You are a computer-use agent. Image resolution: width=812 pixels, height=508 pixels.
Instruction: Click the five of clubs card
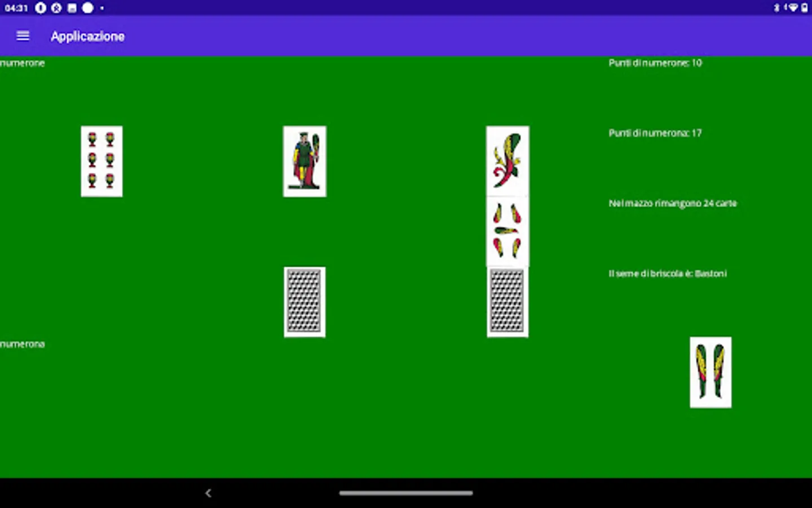point(507,231)
